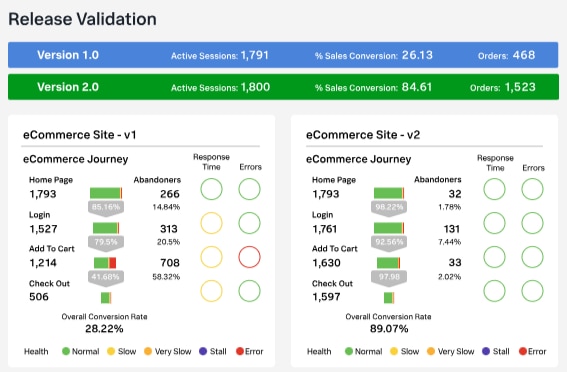Click the v2 Check Out health bar
567x372 pixels.
[x=389, y=298]
